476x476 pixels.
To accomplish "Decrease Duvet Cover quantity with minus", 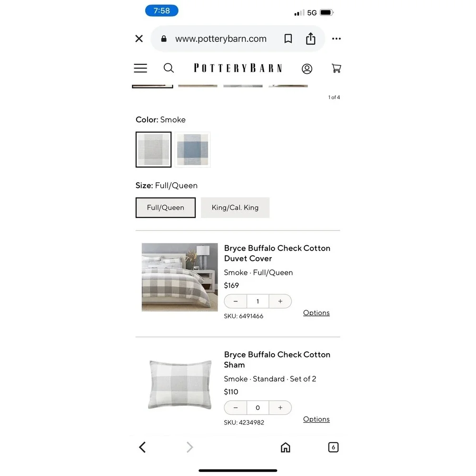I will (236, 301).
